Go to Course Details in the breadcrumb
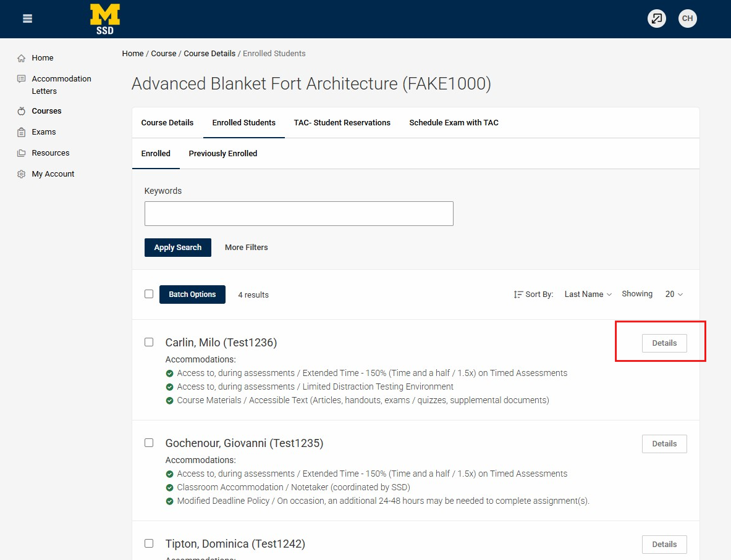 (x=209, y=54)
